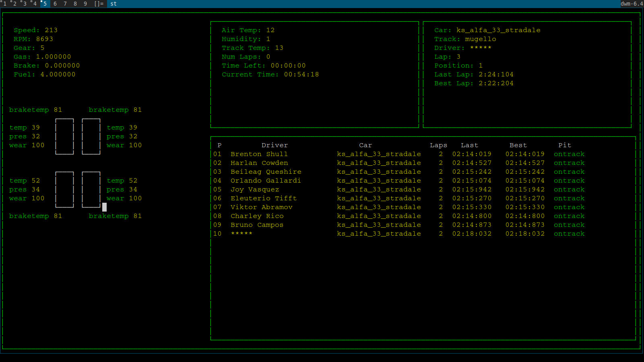Click the Last column header
The image size is (644, 362).
[469, 145]
